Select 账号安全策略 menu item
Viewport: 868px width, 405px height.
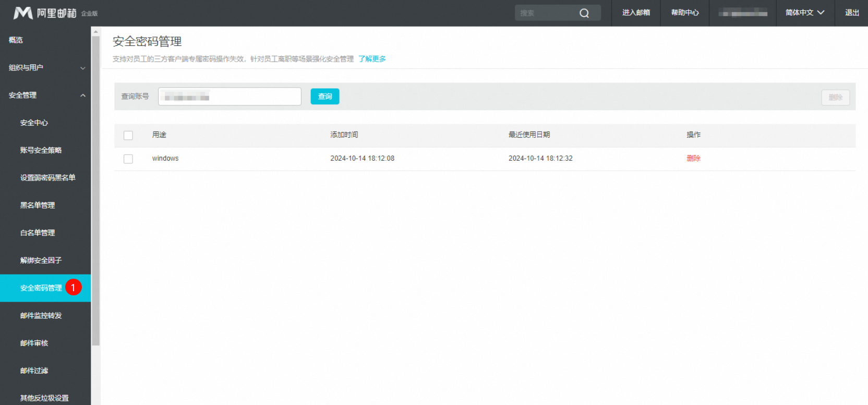click(x=41, y=150)
